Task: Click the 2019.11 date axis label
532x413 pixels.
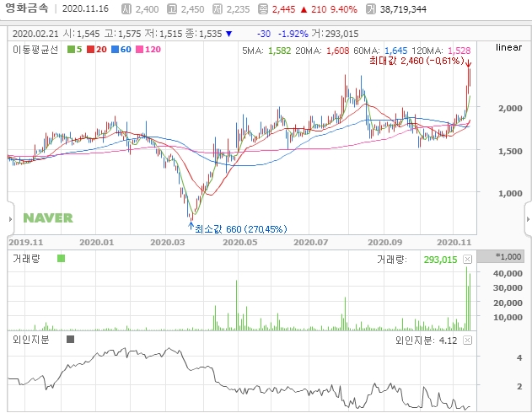Action: pos(26,243)
